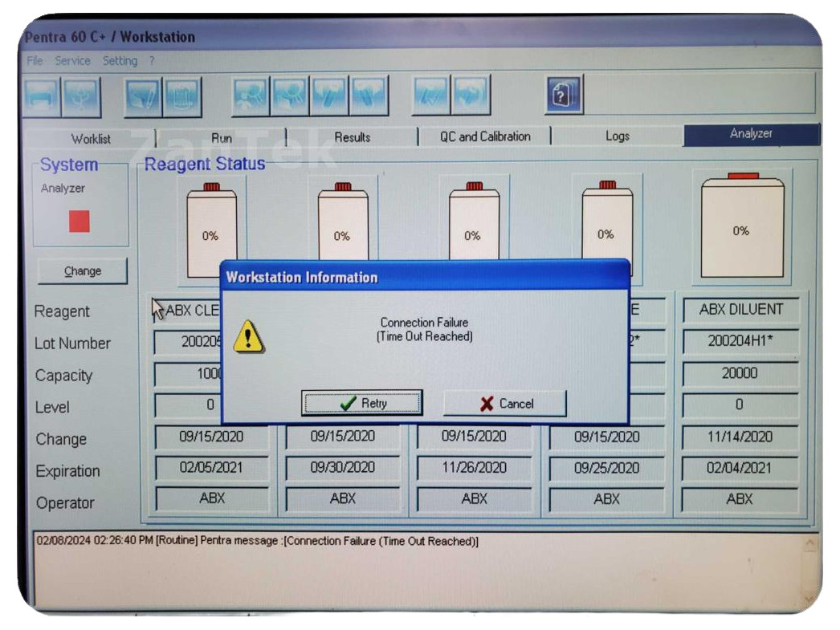The height and width of the screenshot is (630, 840).
Task: Click the change date above 02/05/2021
Action: click(x=211, y=437)
